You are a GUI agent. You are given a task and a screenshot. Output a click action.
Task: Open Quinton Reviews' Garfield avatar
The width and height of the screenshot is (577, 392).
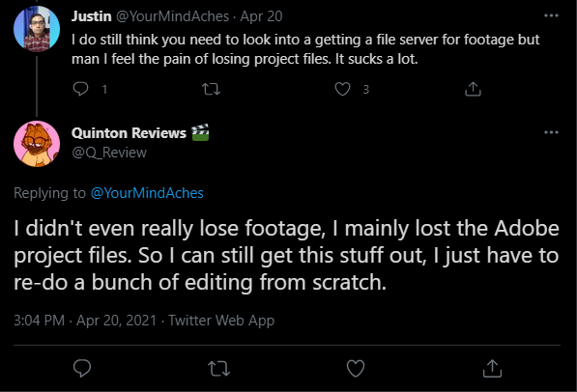pyautogui.click(x=37, y=144)
